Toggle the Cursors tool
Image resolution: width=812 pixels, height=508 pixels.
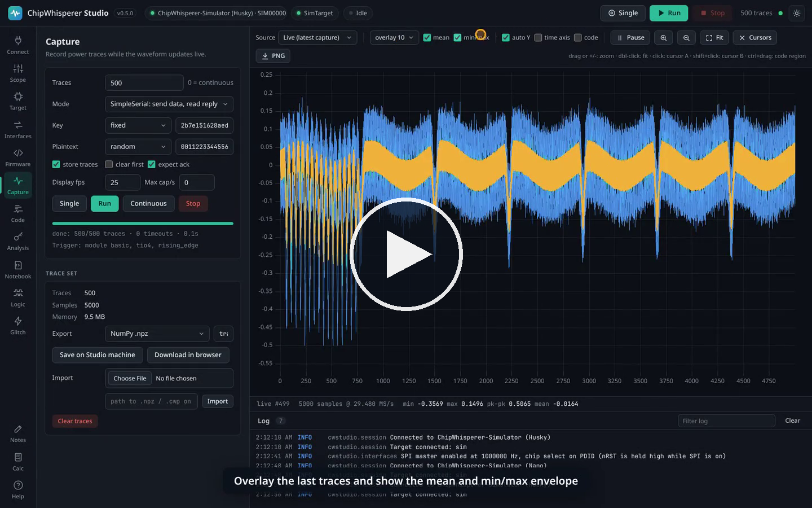pyautogui.click(x=755, y=38)
